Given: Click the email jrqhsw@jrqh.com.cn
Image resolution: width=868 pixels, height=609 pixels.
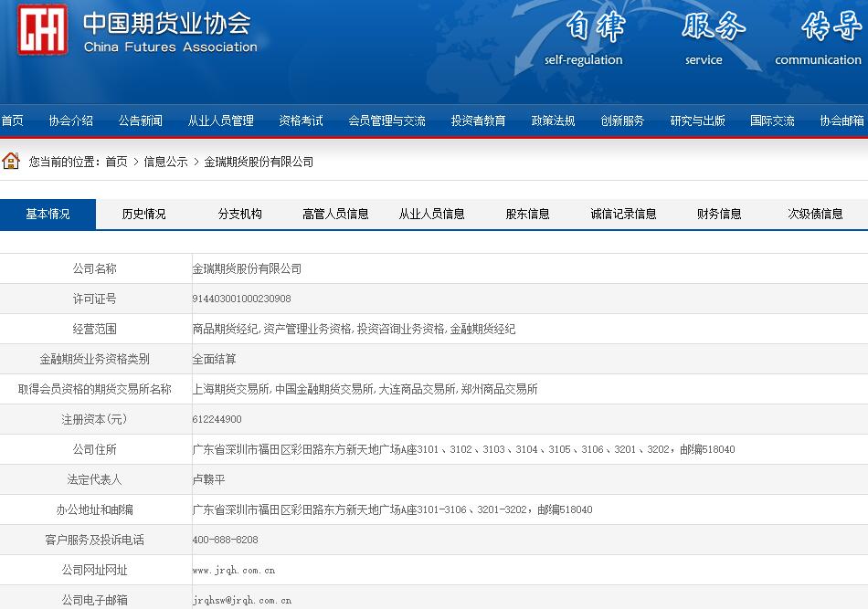Looking at the screenshot, I should click(x=242, y=600).
